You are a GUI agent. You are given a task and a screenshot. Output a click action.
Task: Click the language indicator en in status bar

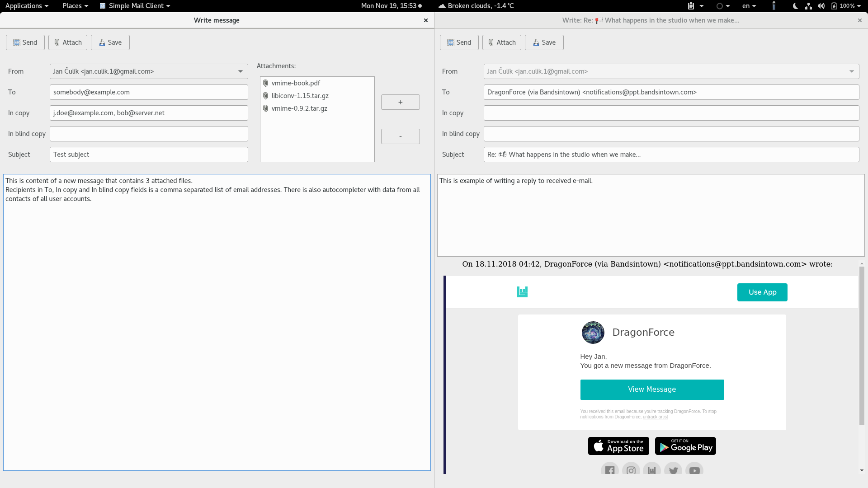(746, 5)
